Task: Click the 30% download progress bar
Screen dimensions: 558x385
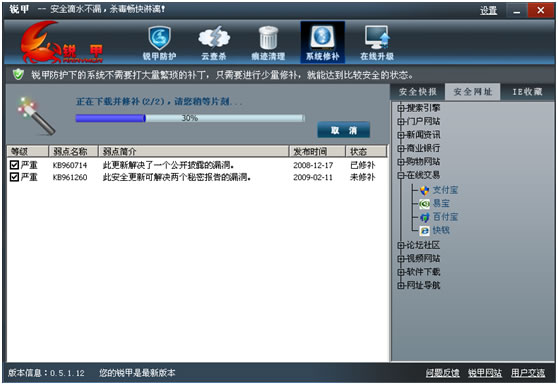Action: point(190,118)
